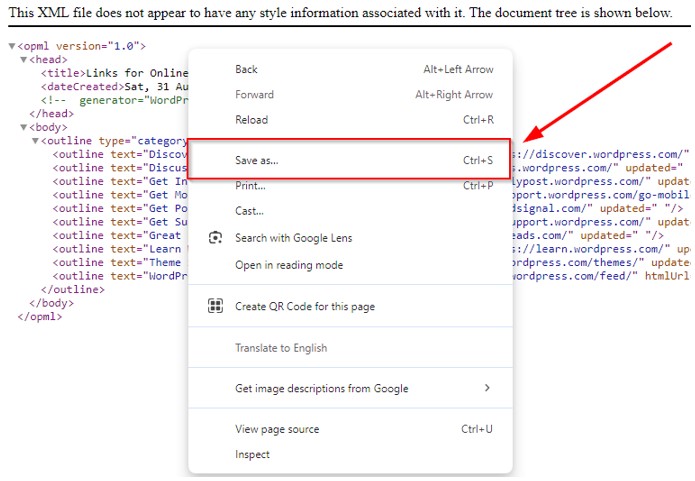Click Inspect at the menu bottom
Screen dimensions: 695x481
pyautogui.click(x=252, y=454)
